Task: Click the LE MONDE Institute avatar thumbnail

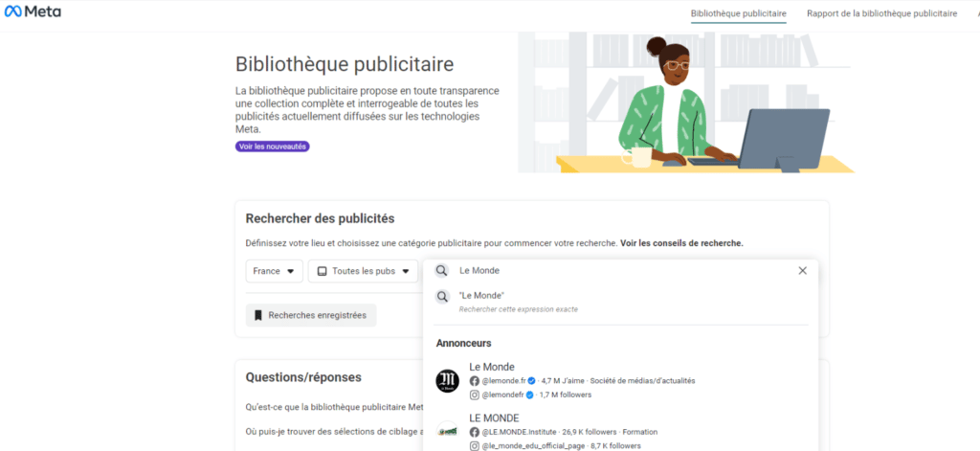Action: coord(448,432)
